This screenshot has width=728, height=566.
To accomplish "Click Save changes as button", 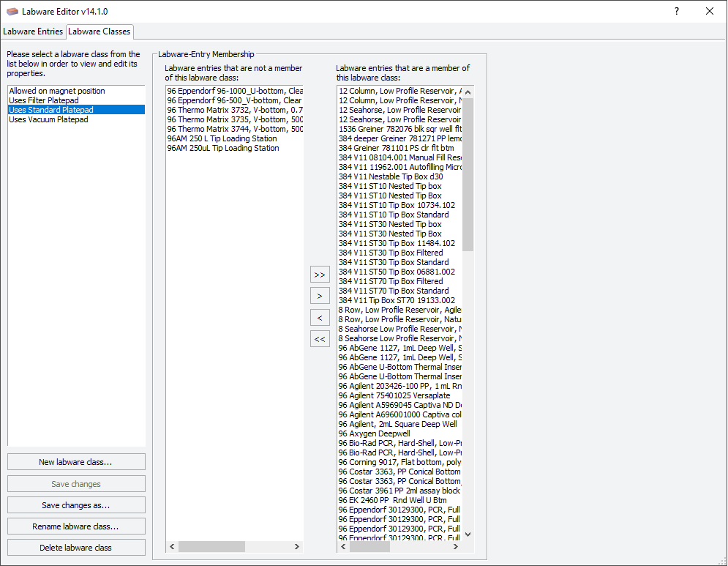I will tap(76, 505).
